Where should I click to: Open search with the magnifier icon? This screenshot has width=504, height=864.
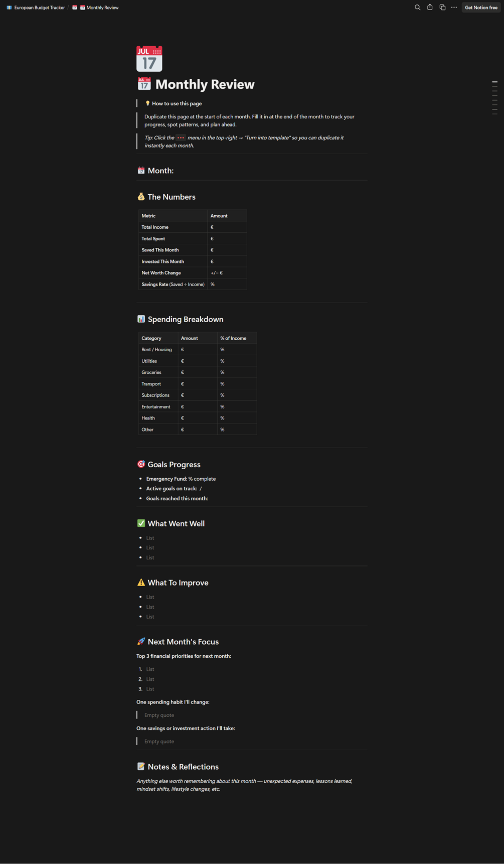417,8
